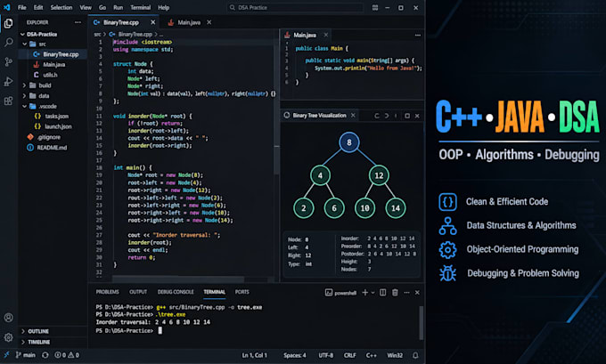Click Win32 configuration in status bar
Screen dimensions: 606x364
point(395,355)
